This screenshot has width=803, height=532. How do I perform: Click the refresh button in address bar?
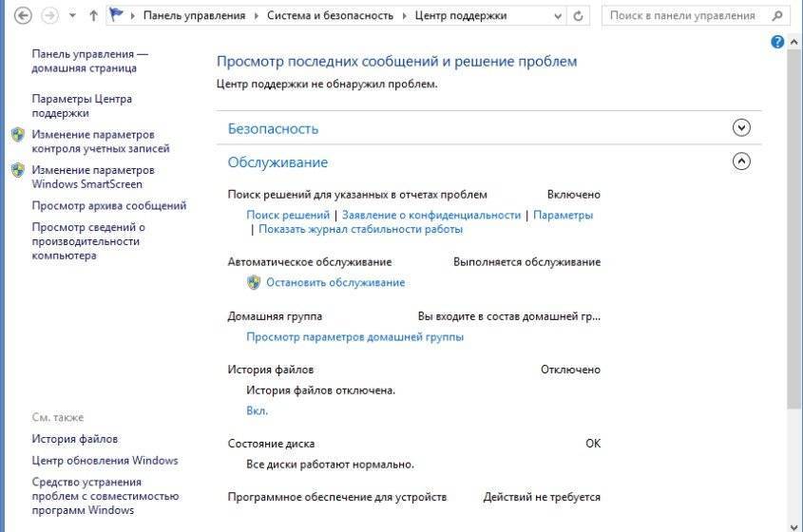579,16
